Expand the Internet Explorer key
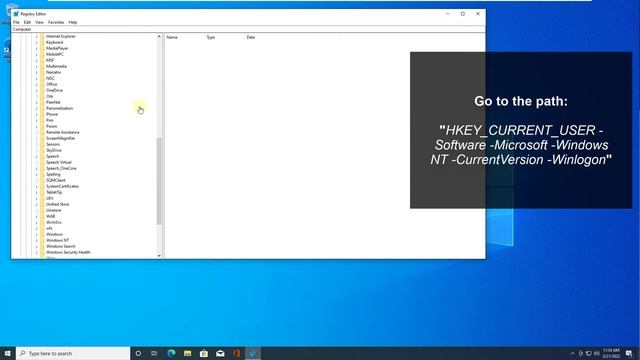 [x=36, y=36]
